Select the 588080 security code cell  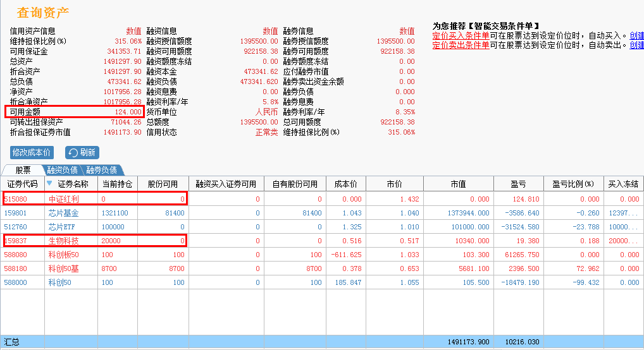pyautogui.click(x=16, y=255)
